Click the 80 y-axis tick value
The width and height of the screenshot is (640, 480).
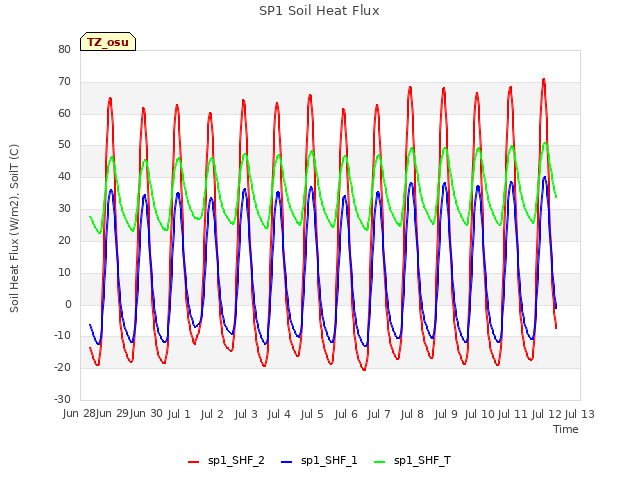(x=64, y=49)
